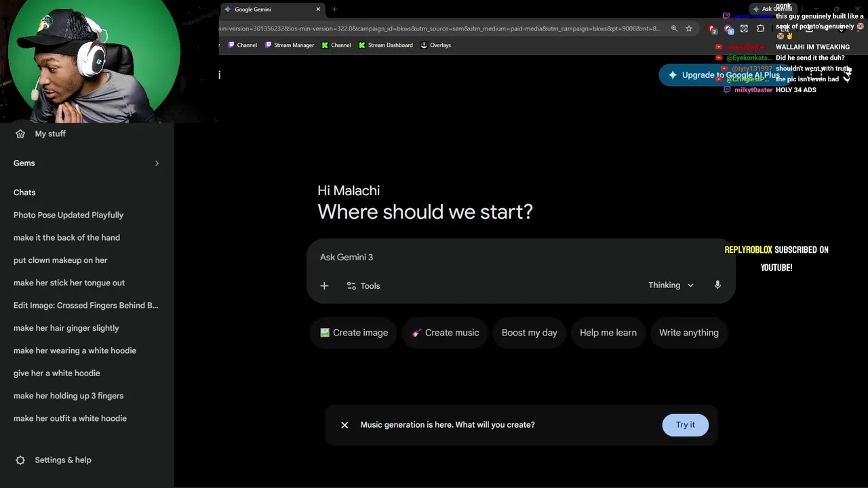Open the Thinking model dropdown

point(671,285)
